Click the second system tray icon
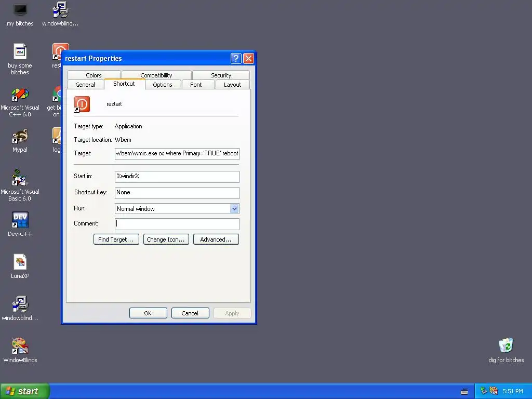Viewport: 532px width, 399px height. point(494,391)
